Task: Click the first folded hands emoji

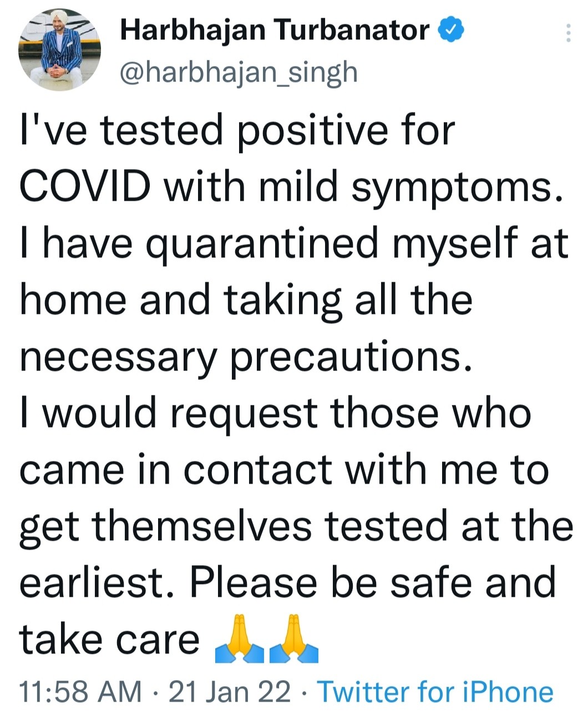Action: click(239, 640)
